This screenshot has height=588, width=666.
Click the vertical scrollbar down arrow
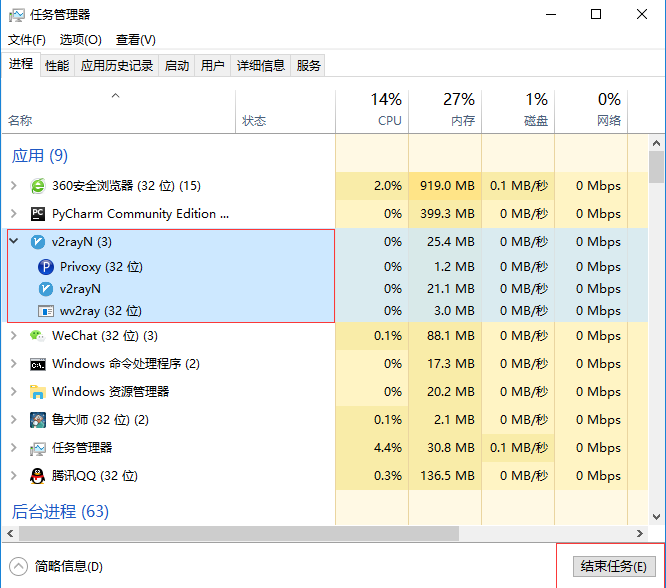click(657, 517)
